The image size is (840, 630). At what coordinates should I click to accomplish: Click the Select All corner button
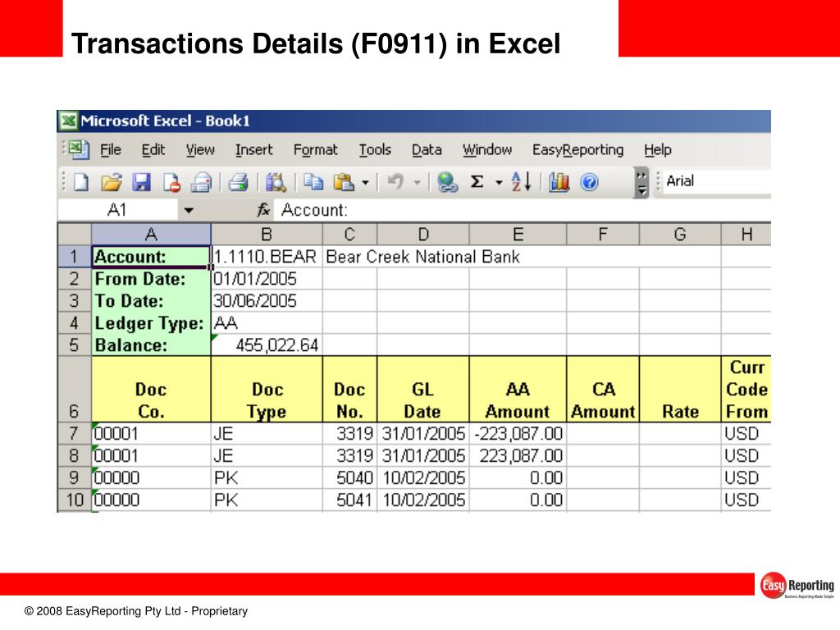(x=75, y=234)
